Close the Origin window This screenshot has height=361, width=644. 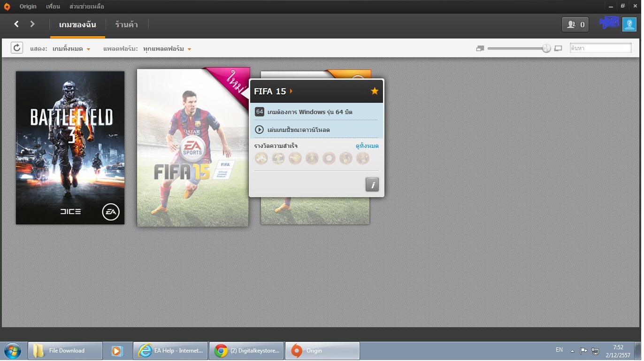(634, 6)
